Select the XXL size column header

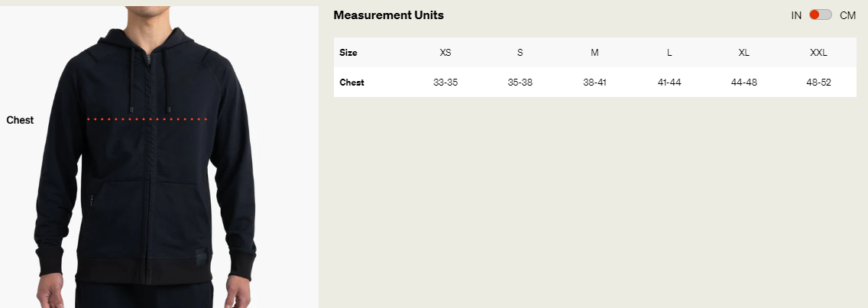(x=818, y=53)
